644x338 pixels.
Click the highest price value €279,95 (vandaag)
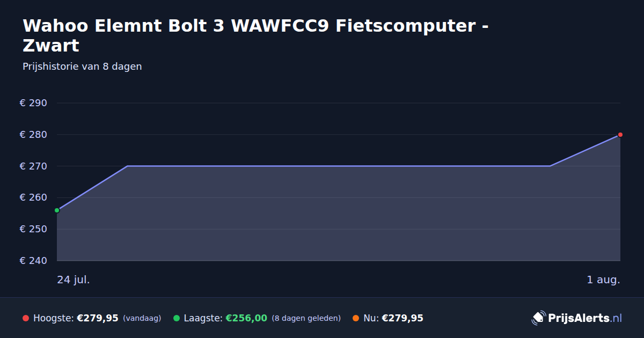tap(98, 318)
